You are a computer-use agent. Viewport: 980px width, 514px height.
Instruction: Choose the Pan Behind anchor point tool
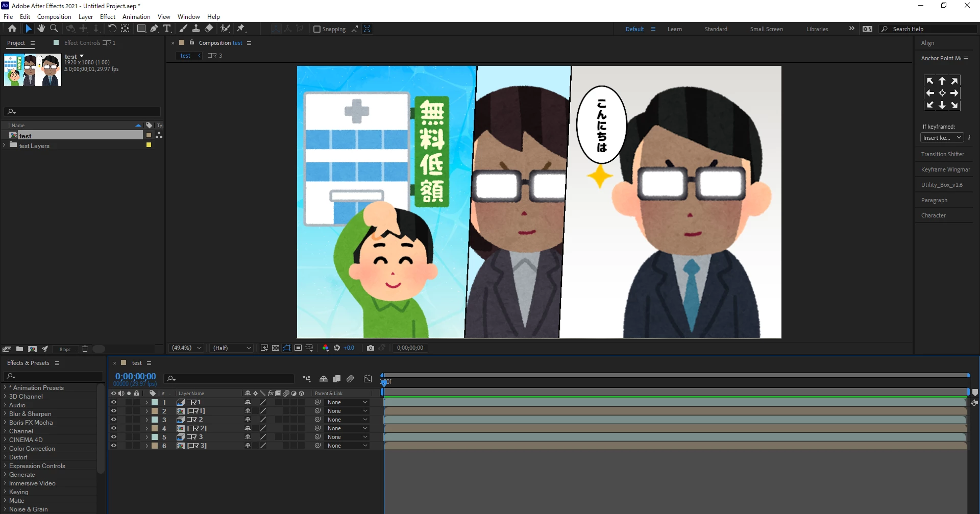(x=125, y=29)
